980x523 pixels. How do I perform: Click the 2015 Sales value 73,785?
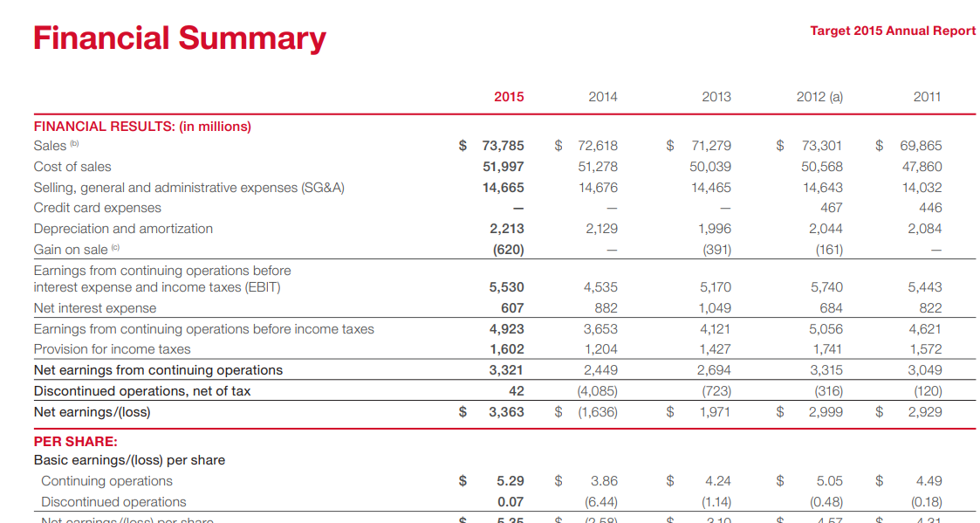pyautogui.click(x=504, y=146)
